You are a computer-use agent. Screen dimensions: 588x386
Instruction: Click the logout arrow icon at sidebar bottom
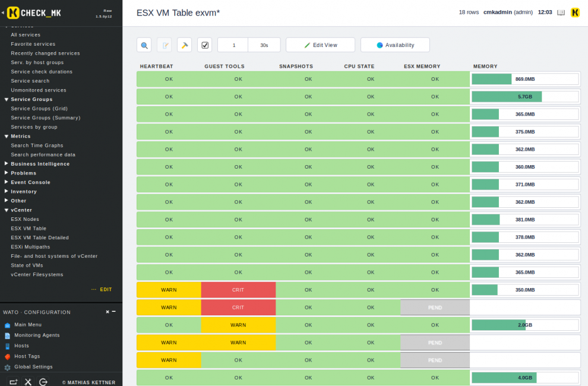42,382
